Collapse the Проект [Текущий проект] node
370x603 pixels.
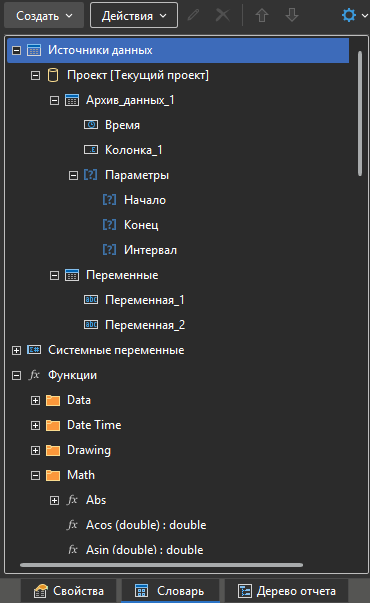click(35, 75)
